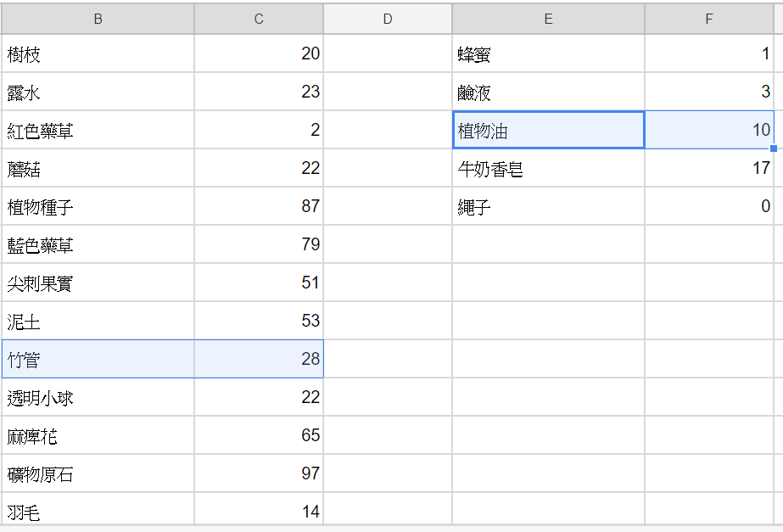Select column E header

pyautogui.click(x=548, y=19)
